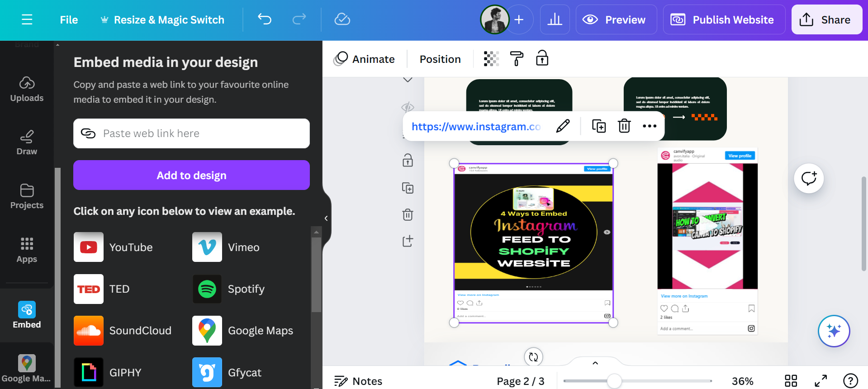The height and width of the screenshot is (389, 868).
Task: Redo the last action
Action: point(299,19)
